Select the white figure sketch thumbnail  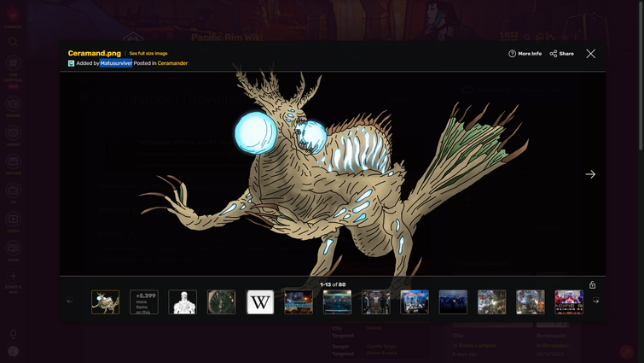pos(183,302)
